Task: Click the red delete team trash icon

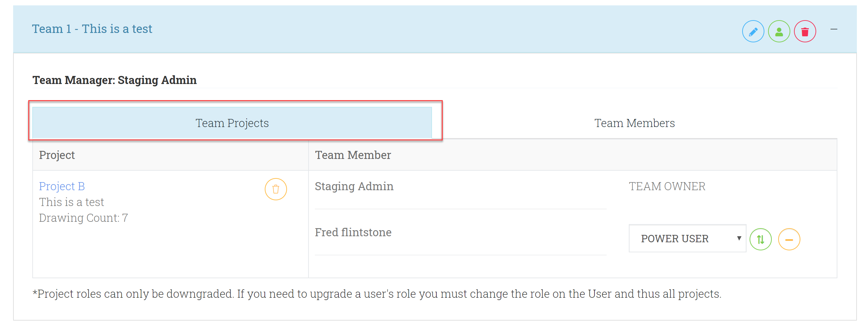Action: pyautogui.click(x=805, y=32)
